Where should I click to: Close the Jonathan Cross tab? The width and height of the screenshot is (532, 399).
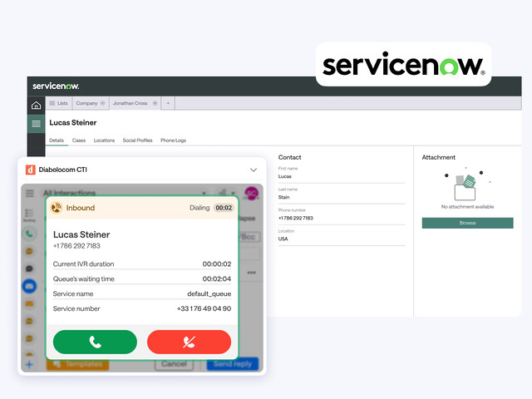coord(155,103)
